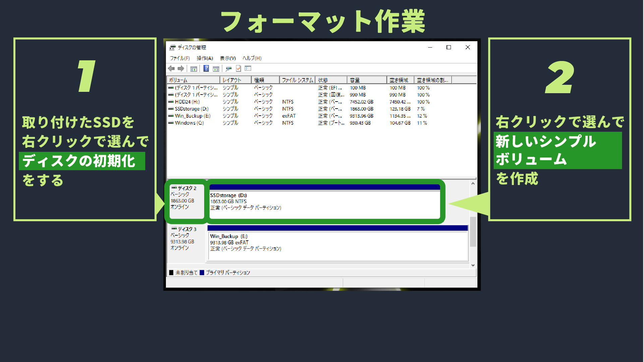Click the back navigation arrow in Disk Management
The width and height of the screenshot is (644, 362).
tap(171, 68)
